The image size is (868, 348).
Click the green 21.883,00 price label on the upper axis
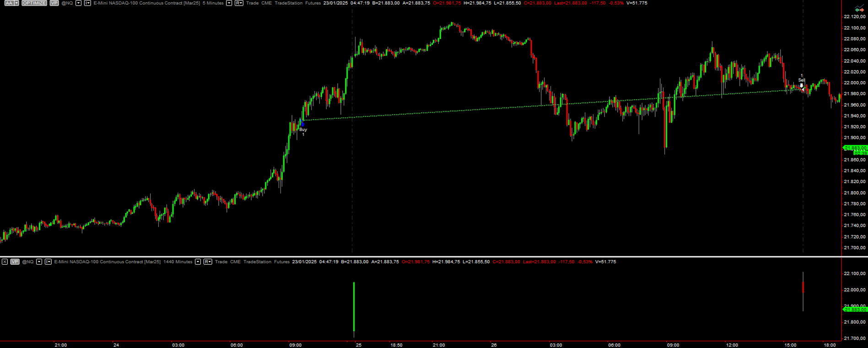click(x=855, y=148)
